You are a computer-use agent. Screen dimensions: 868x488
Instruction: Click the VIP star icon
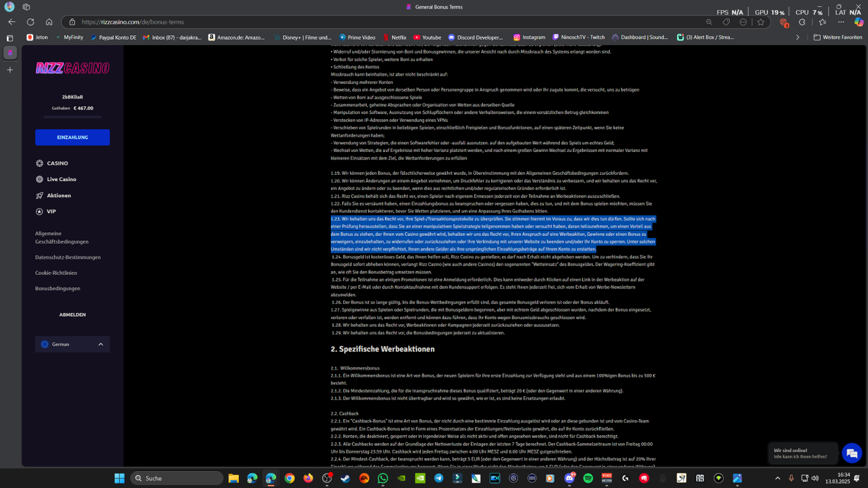39,212
